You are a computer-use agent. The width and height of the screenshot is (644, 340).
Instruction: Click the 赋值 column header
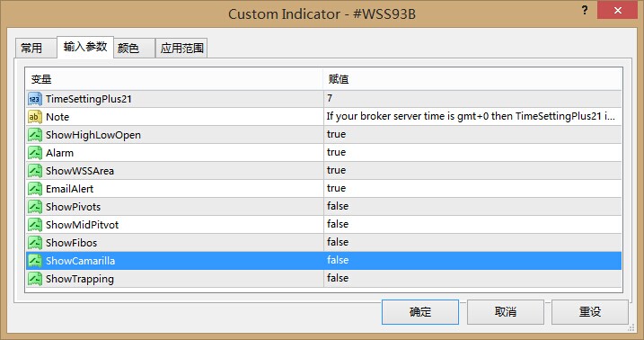pos(472,79)
